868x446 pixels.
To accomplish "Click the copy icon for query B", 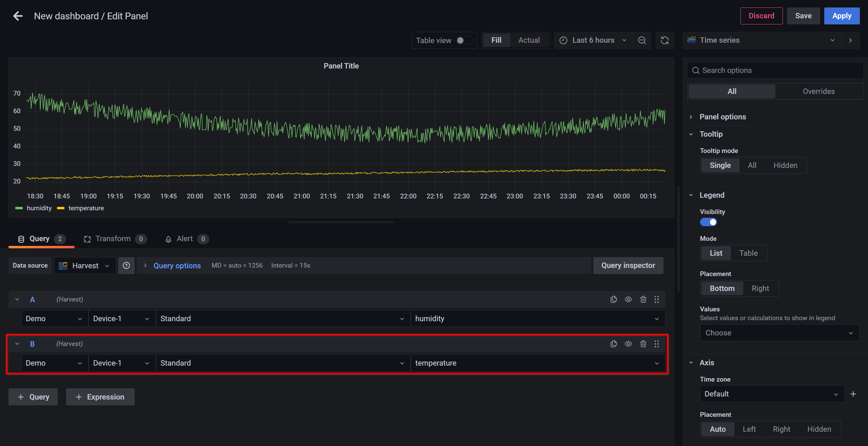I will [x=613, y=344].
